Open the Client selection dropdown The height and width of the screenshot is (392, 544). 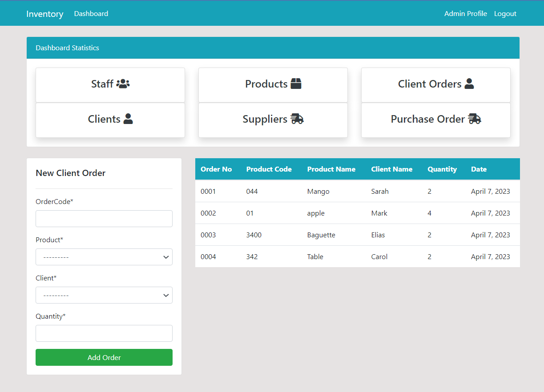104,295
